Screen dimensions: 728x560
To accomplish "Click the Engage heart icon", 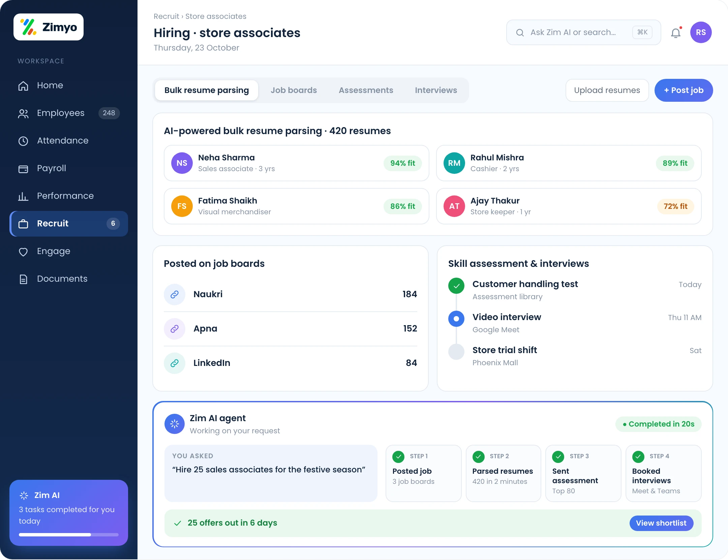I will (x=23, y=252).
